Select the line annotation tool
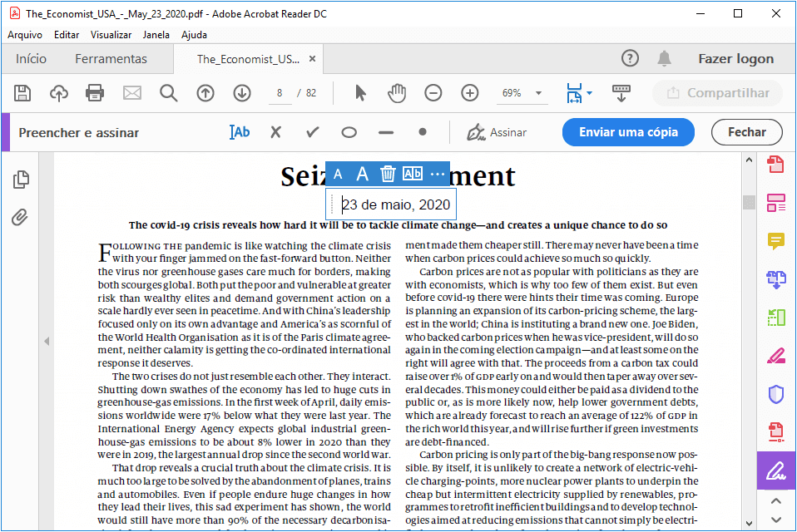This screenshot has height=532, width=797. (x=386, y=133)
